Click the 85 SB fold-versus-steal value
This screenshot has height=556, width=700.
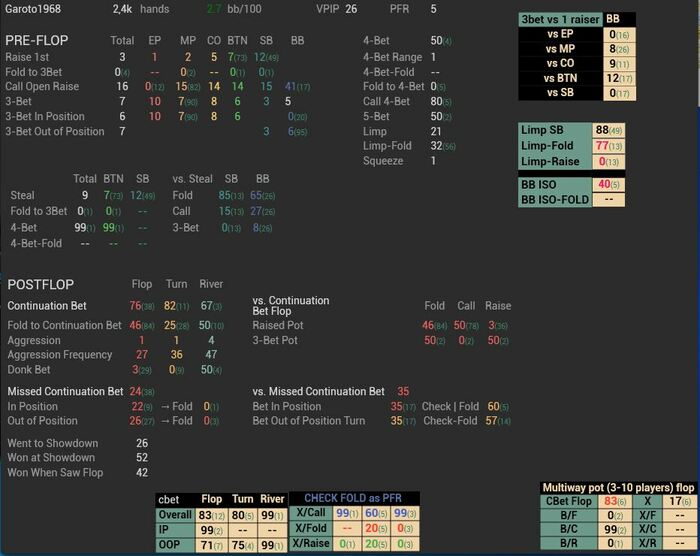click(x=231, y=196)
